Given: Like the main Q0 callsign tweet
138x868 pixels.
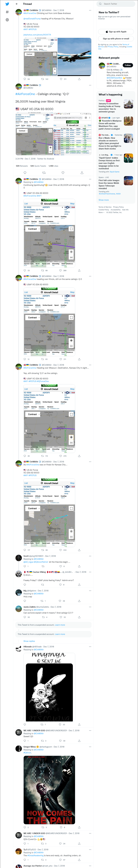Looking at the screenshot, I should click(x=63, y=173).
